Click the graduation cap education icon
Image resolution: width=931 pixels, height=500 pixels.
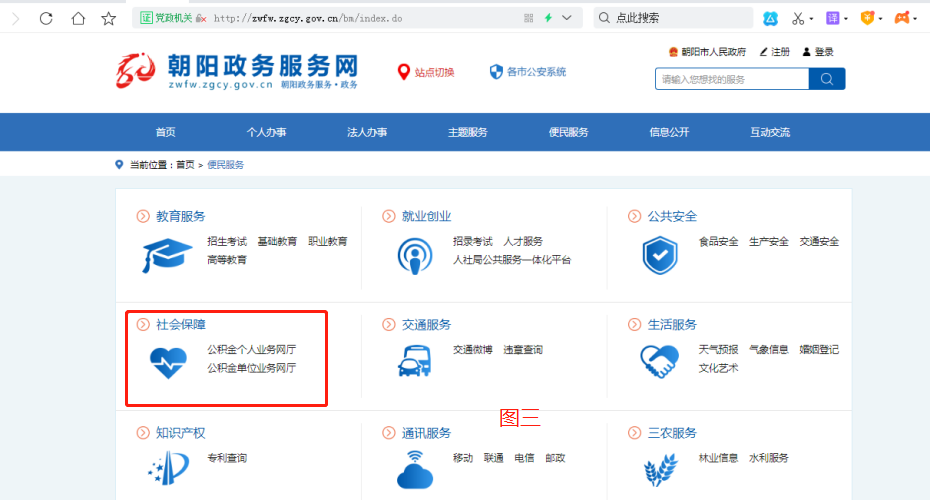click(x=167, y=255)
